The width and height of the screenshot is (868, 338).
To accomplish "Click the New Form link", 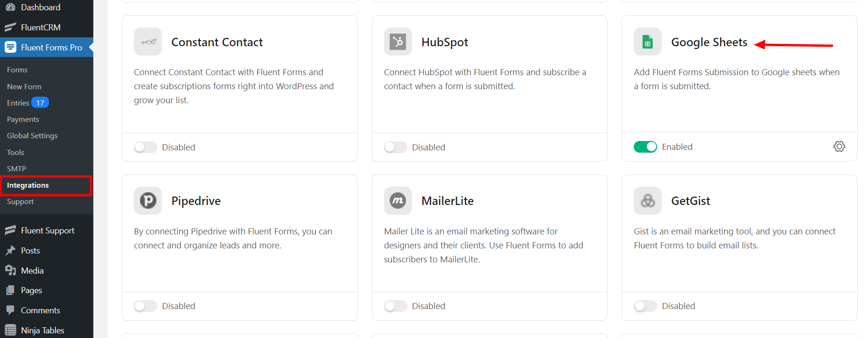I will tap(24, 87).
